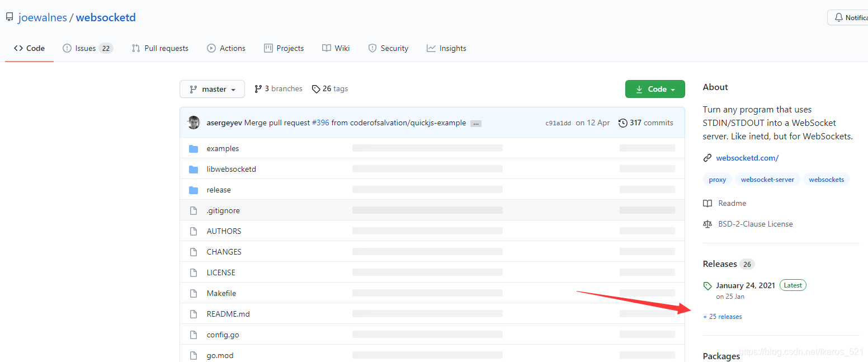
Task: View the 3 branches link
Action: point(278,89)
